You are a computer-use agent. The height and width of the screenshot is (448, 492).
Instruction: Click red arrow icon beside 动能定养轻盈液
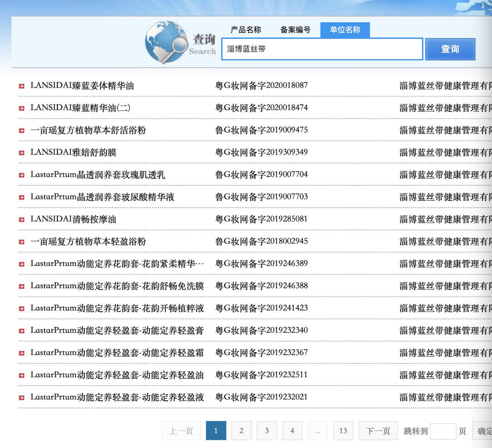(x=21, y=398)
